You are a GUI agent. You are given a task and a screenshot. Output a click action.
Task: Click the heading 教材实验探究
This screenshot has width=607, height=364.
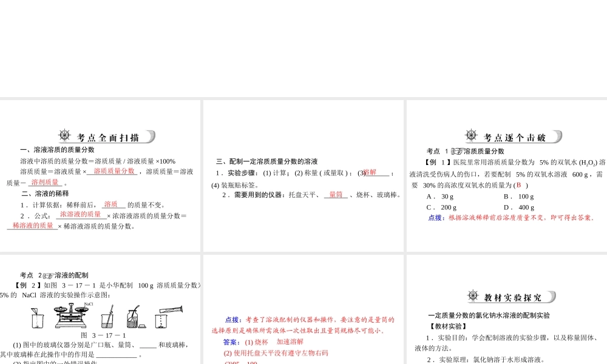pyautogui.click(x=513, y=297)
